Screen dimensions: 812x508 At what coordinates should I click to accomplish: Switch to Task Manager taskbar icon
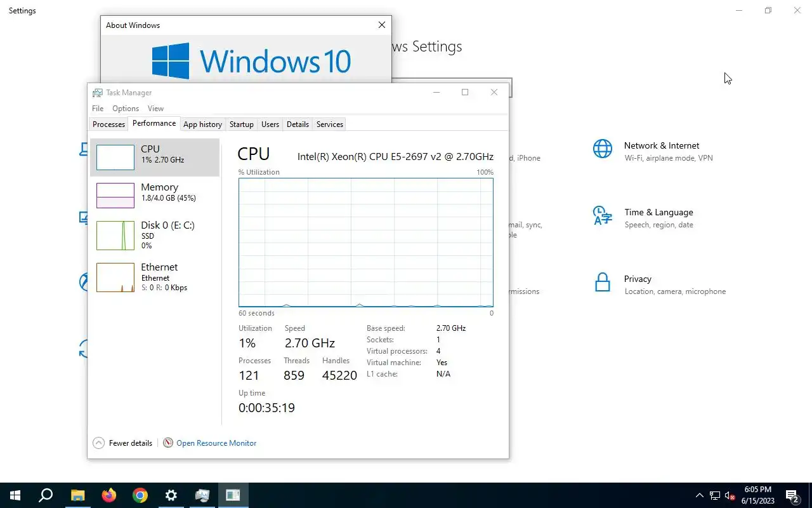202,495
